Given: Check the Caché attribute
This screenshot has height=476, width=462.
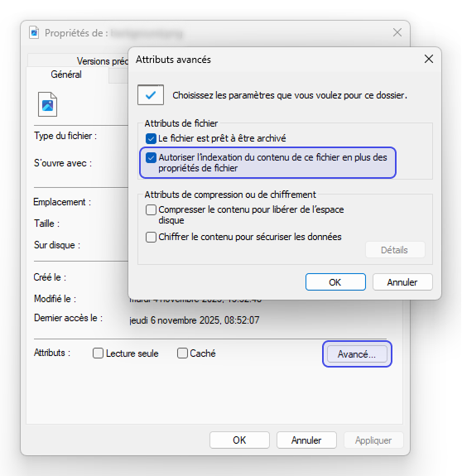Looking at the screenshot, I should [182, 353].
